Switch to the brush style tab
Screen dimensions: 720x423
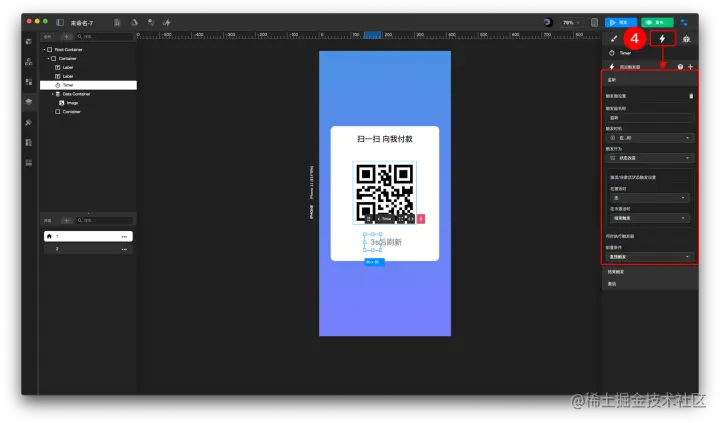(x=614, y=39)
